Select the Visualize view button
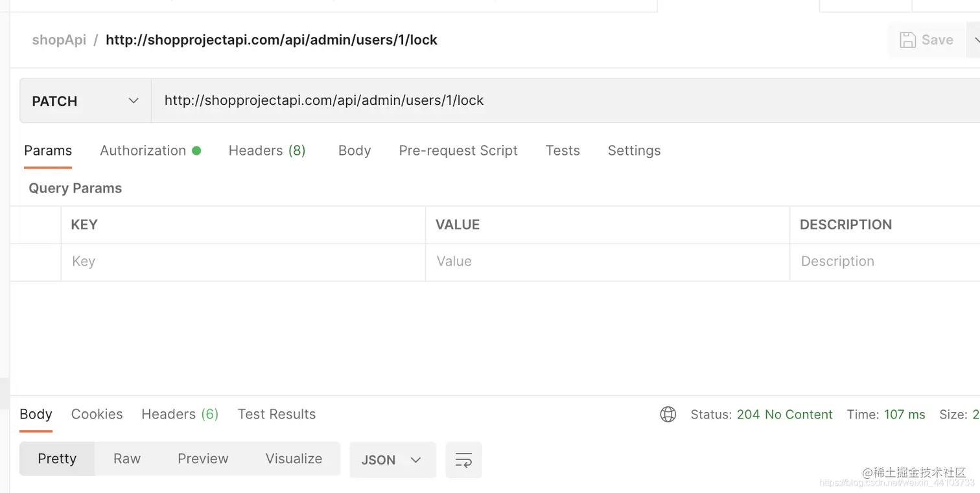This screenshot has width=980, height=493. click(294, 459)
